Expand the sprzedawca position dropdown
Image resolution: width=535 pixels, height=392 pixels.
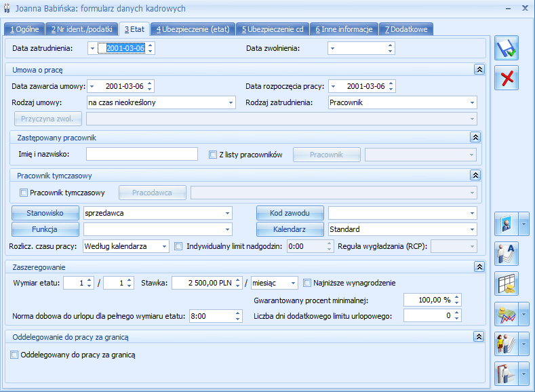coord(227,213)
